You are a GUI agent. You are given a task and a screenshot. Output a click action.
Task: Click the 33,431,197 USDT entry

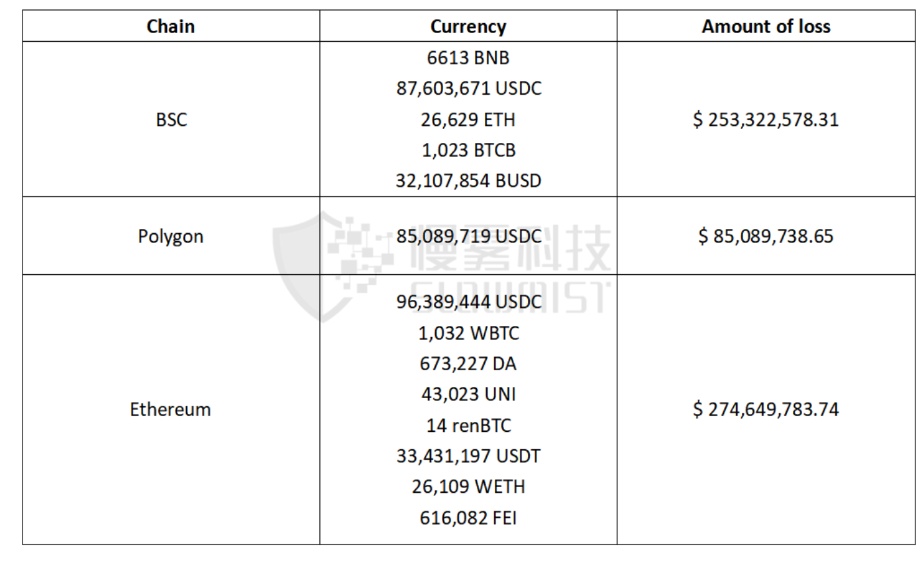click(468, 456)
